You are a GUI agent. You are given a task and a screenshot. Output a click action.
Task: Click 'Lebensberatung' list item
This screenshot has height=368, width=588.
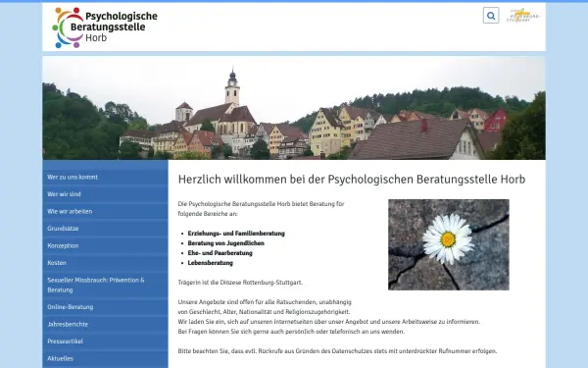point(211,263)
